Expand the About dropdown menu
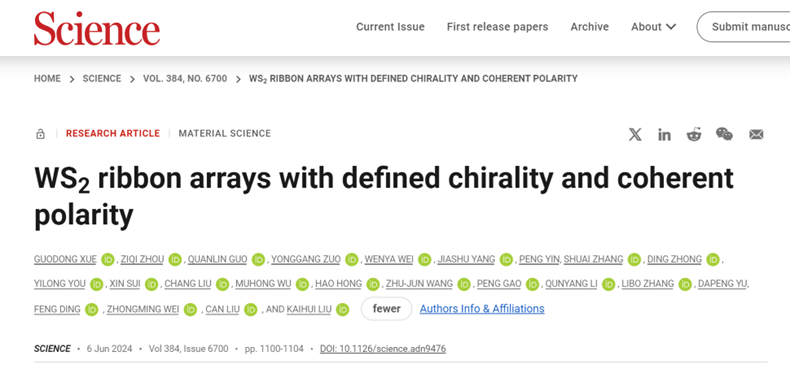The width and height of the screenshot is (790, 369). 653,27
